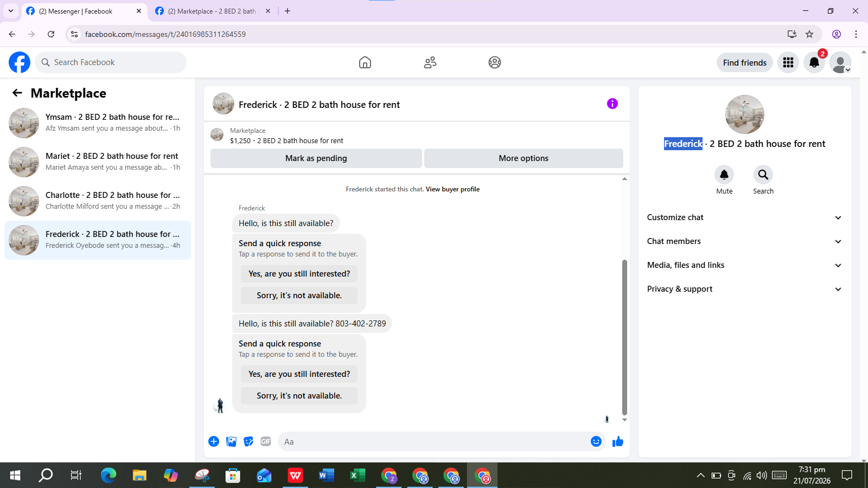The image size is (868, 488).
Task: Close the Messenger browser tab
Action: pos(139,11)
